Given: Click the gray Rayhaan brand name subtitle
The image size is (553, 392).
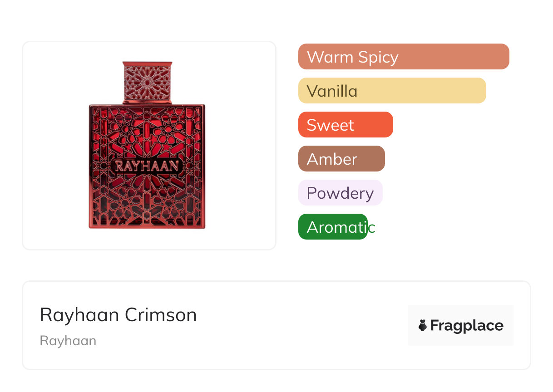Looking at the screenshot, I should point(68,341).
